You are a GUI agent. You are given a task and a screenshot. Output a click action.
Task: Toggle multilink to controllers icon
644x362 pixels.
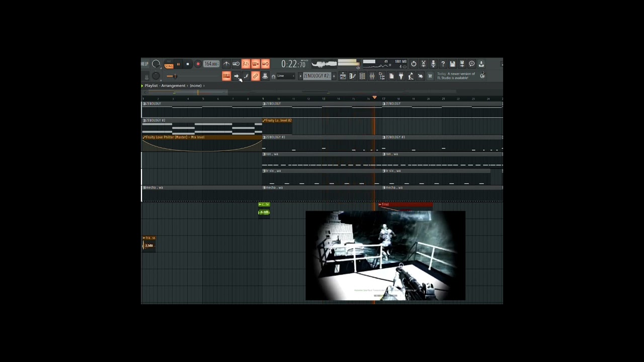click(x=265, y=76)
